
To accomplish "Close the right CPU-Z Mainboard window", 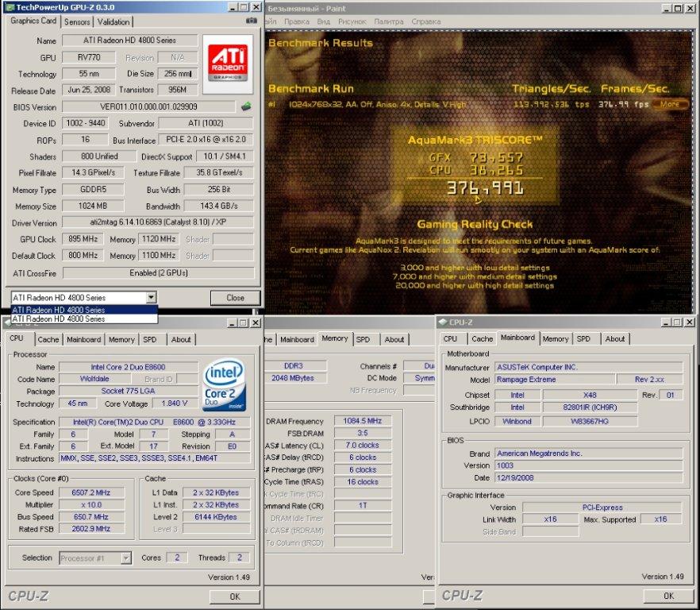I will pyautogui.click(x=689, y=322).
